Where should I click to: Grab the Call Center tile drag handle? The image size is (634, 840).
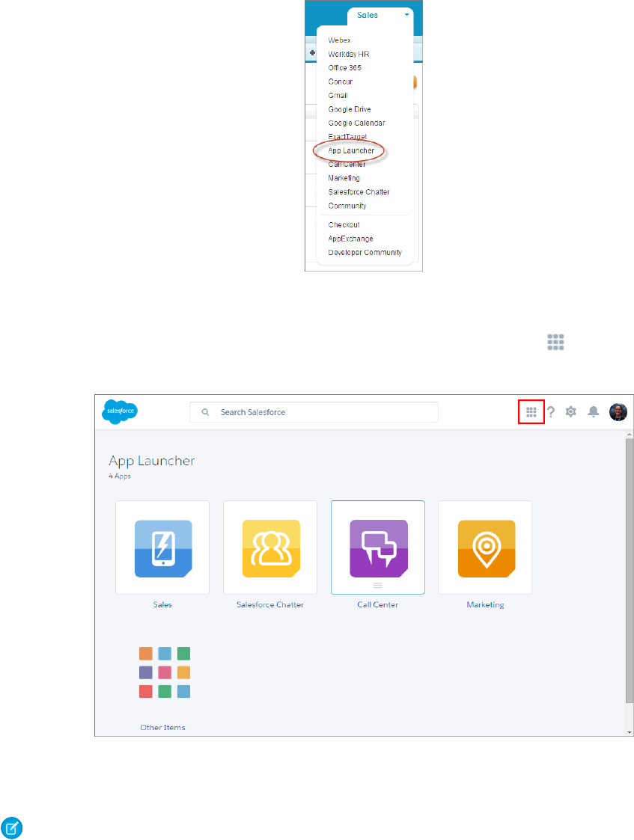[378, 586]
